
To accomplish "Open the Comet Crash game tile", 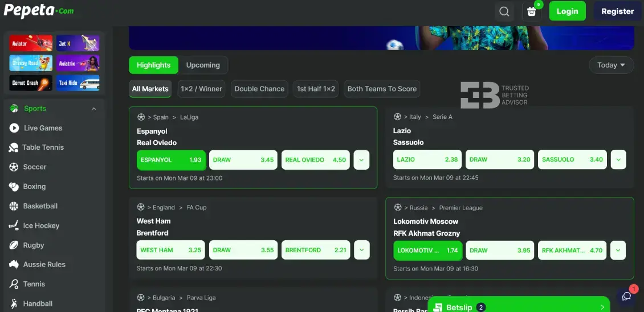I will click(x=31, y=83).
